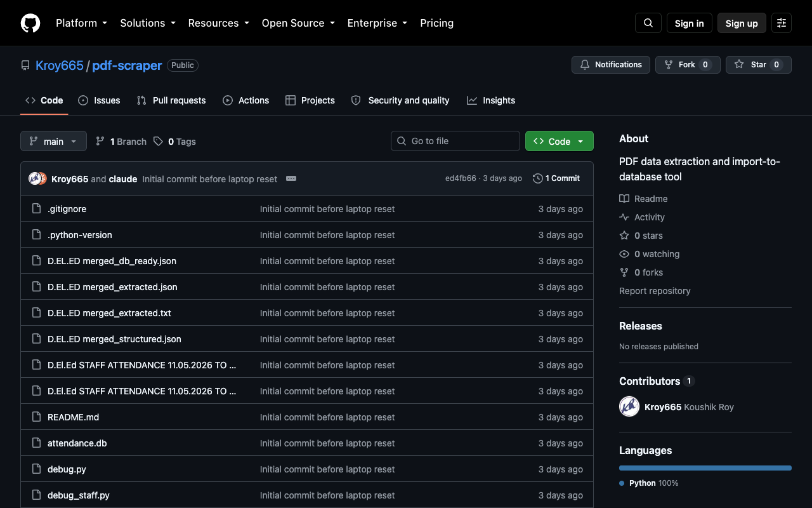Click the tag icon beside Tags

coord(158,142)
